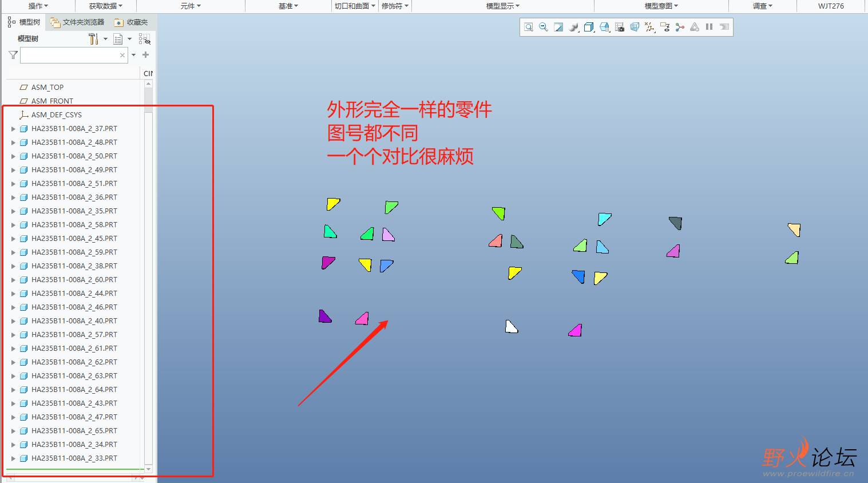Screen dimensions: 868x483
Task: Click the greyed last icon in graphics toolbar
Action: tap(724, 27)
